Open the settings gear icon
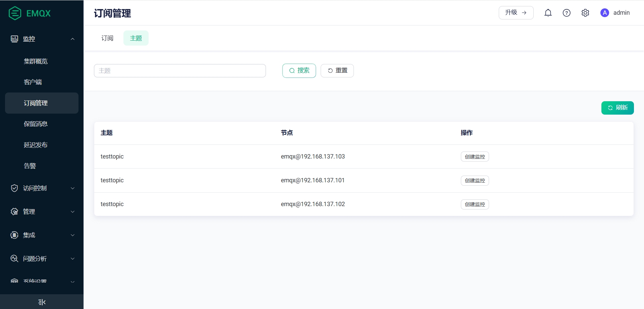This screenshot has width=644, height=309. coord(585,13)
